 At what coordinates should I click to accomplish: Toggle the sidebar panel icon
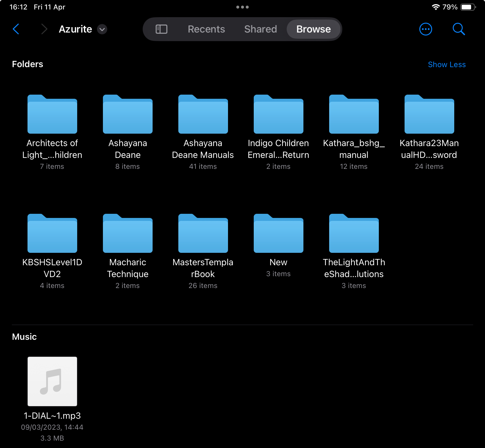point(161,29)
